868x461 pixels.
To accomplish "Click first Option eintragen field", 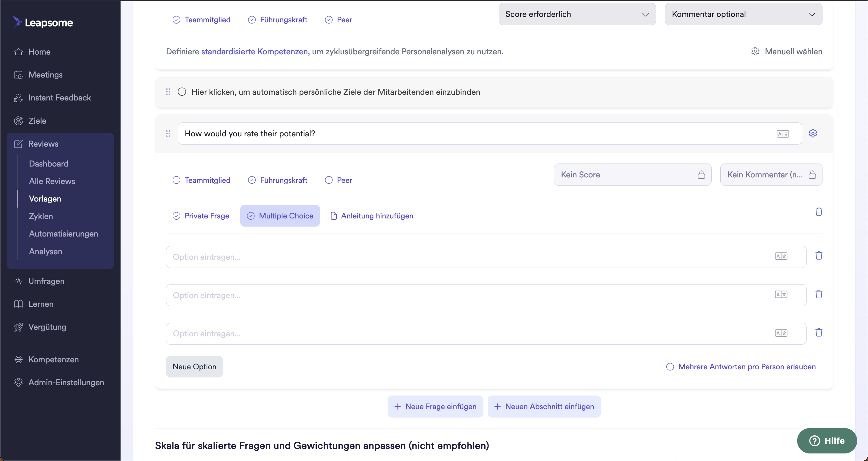I will 486,257.
